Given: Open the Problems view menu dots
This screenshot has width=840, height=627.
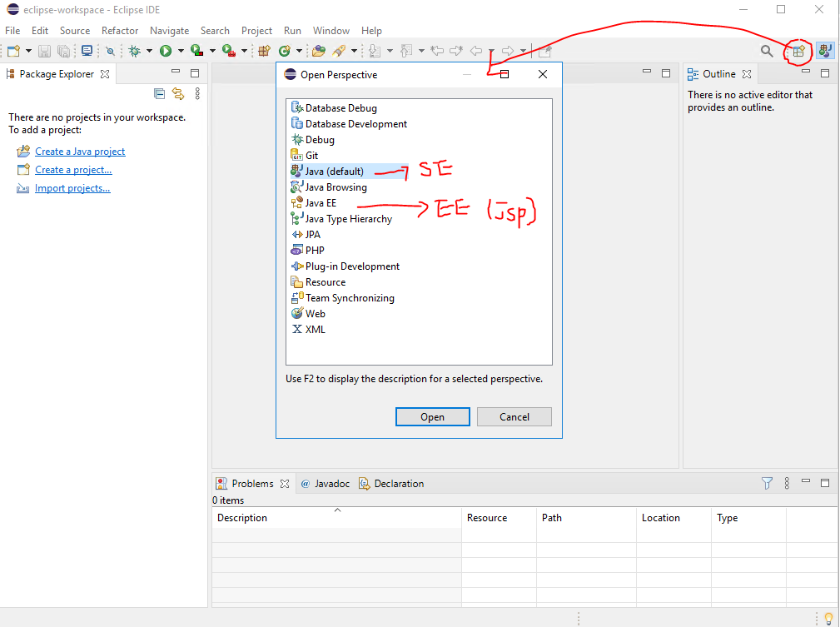Looking at the screenshot, I should [x=787, y=484].
